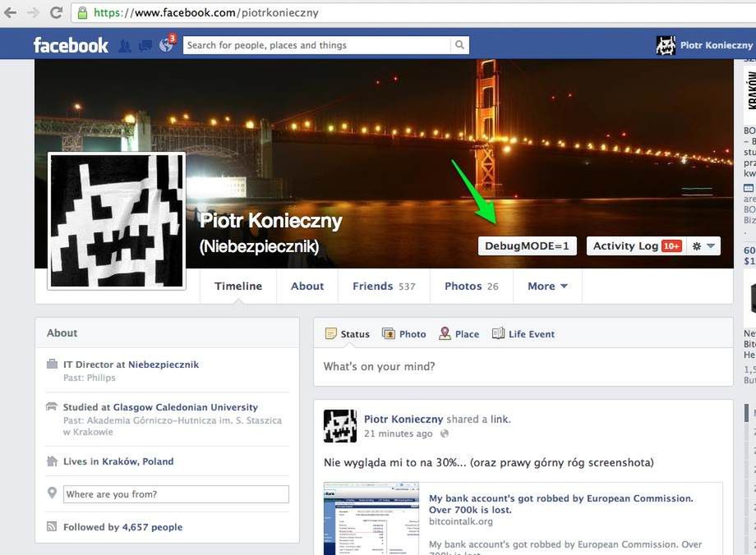The image size is (756, 555).
Task: Open Piotr Konieczny name on shared post
Action: pyautogui.click(x=403, y=420)
